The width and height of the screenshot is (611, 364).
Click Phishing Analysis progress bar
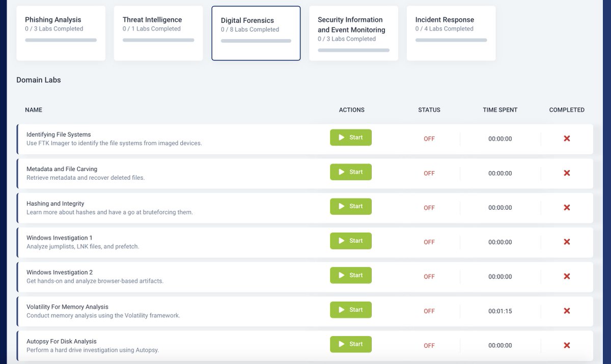pos(61,40)
